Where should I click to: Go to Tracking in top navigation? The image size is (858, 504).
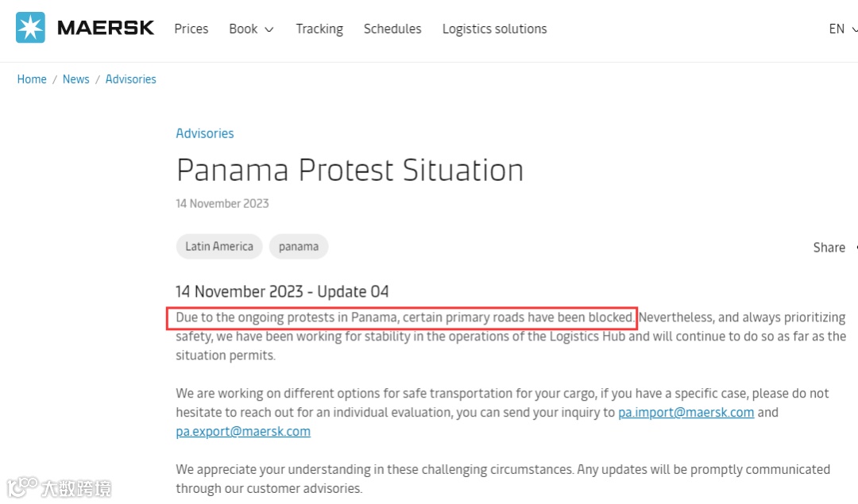click(x=319, y=29)
